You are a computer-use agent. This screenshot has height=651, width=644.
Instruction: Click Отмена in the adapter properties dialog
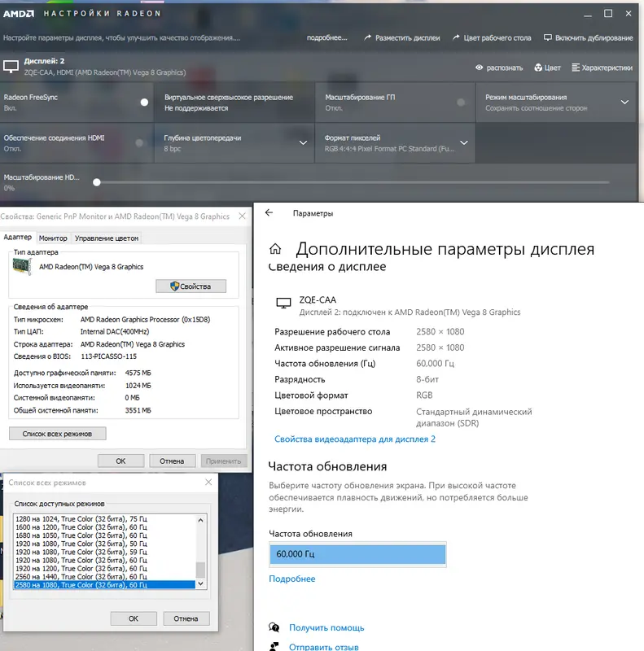(172, 461)
